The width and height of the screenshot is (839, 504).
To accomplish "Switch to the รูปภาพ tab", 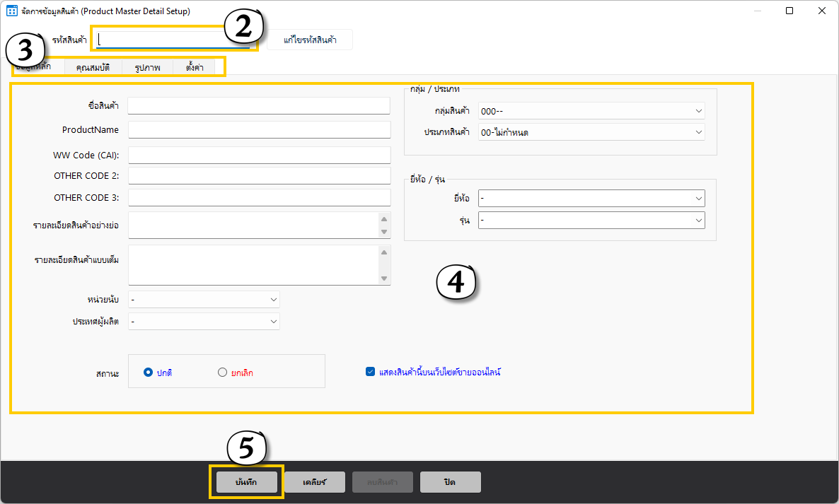I will coord(147,68).
